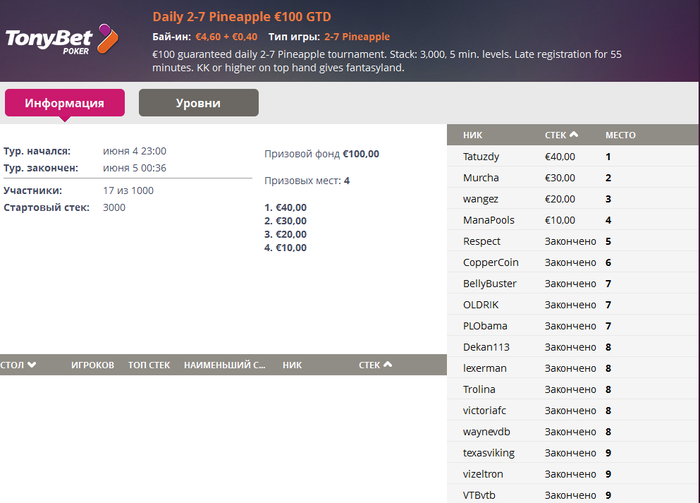Sort tables by СТОЛ chevron

32,365
